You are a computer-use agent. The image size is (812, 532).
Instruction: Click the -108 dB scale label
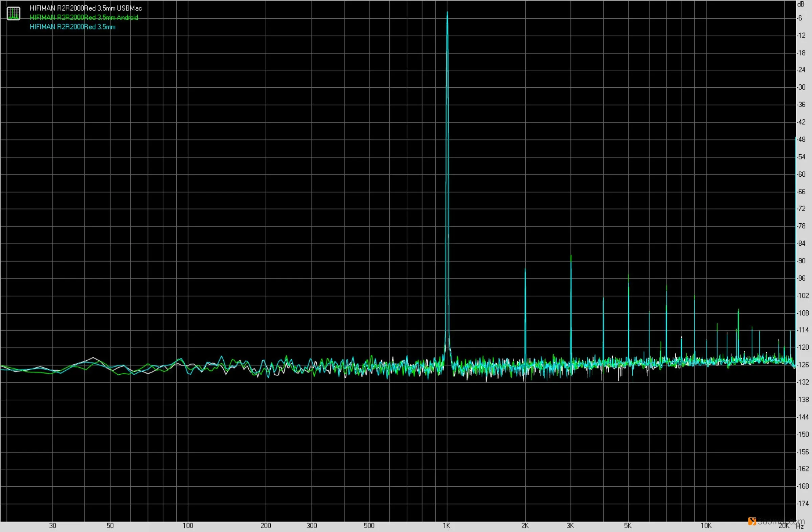[803, 313]
